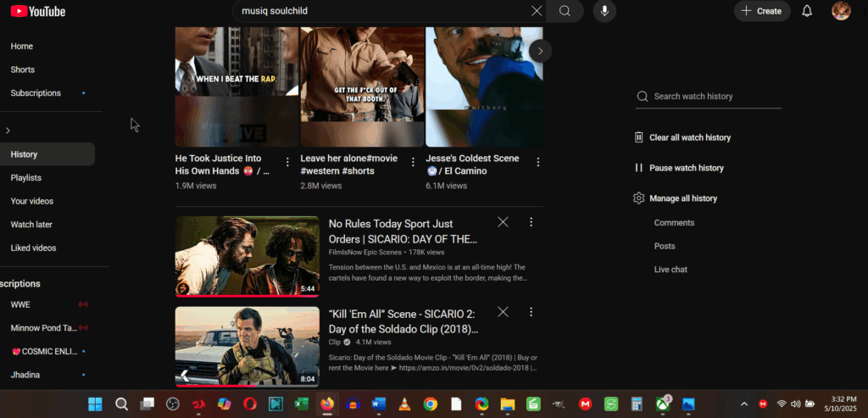The image size is (868, 418).
Task: Click the magnifier search button
Action: [x=565, y=11]
